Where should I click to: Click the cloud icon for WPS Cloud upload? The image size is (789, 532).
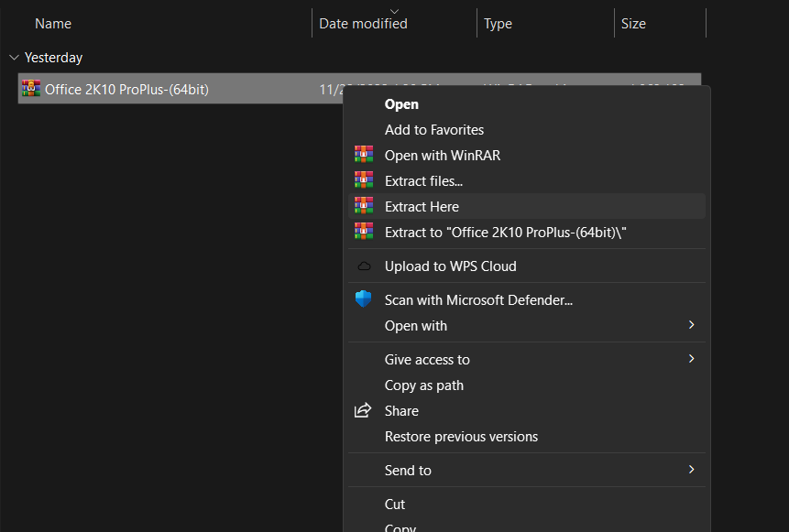tap(364, 266)
